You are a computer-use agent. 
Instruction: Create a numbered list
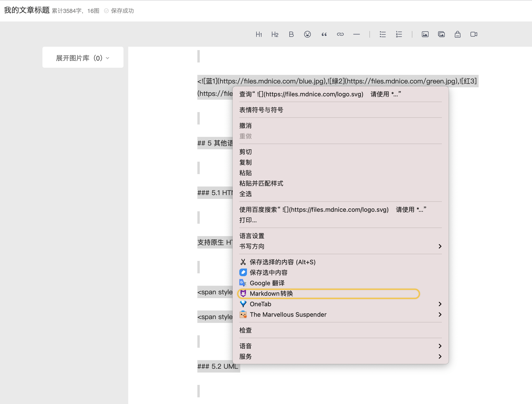(399, 34)
